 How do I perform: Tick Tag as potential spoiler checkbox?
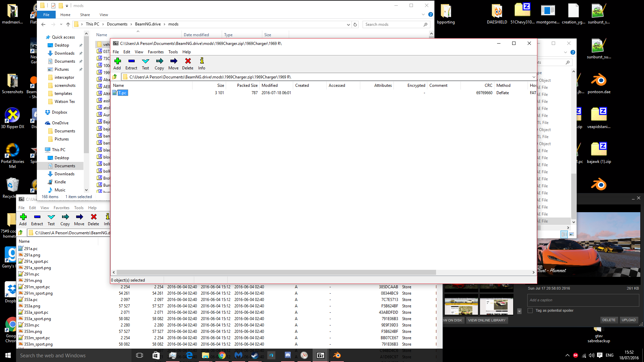tap(530, 311)
